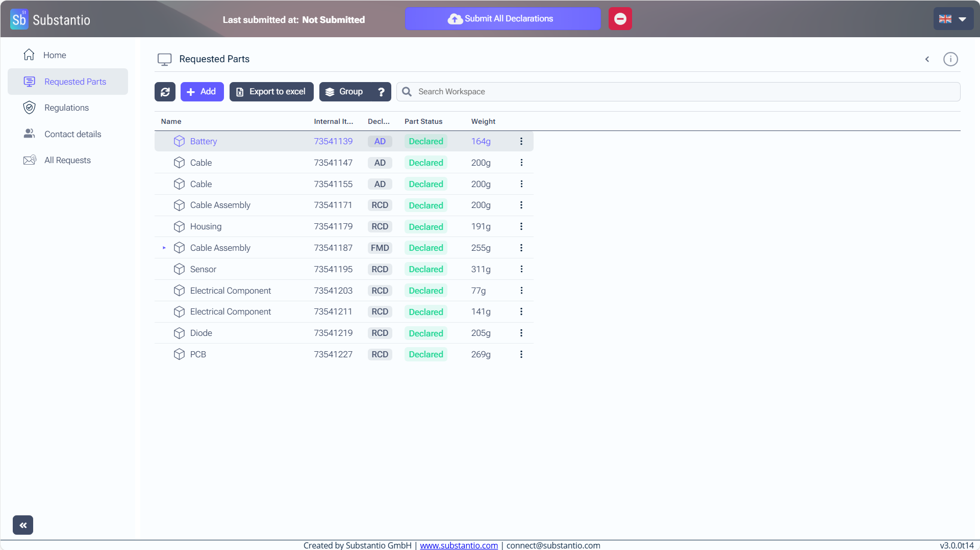
Task: Click the cube icon next to Sensor
Action: click(179, 269)
